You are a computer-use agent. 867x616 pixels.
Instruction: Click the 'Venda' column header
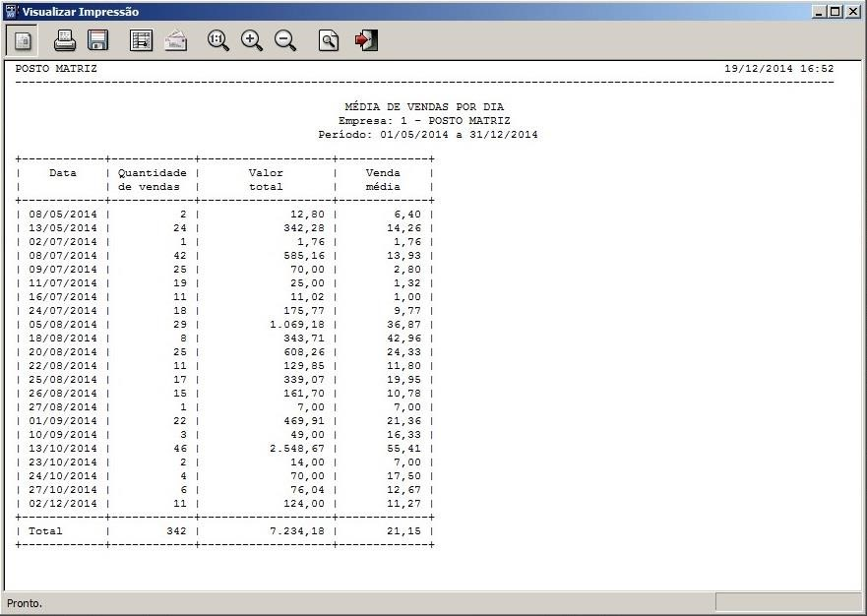tap(383, 172)
